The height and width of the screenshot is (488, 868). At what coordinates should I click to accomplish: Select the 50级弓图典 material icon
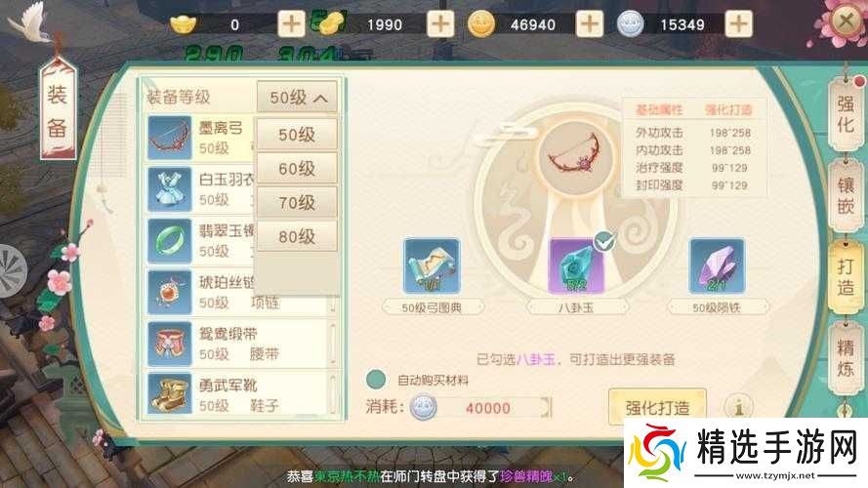point(432,265)
